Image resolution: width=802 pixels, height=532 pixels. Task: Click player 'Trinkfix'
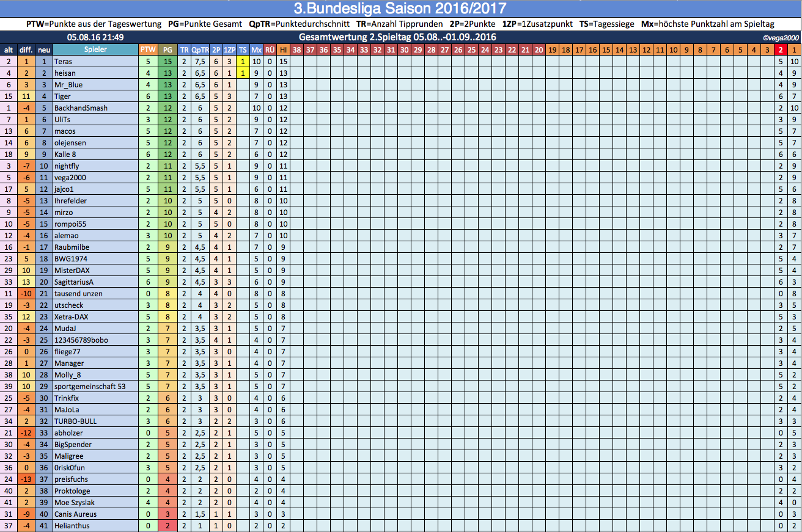(x=95, y=398)
